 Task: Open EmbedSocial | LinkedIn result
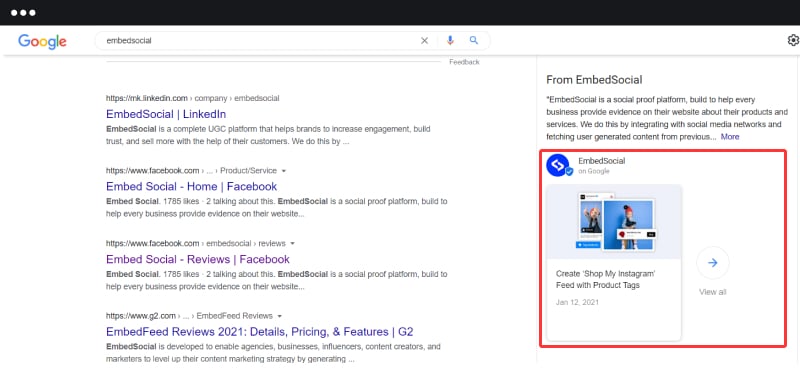pyautogui.click(x=166, y=114)
